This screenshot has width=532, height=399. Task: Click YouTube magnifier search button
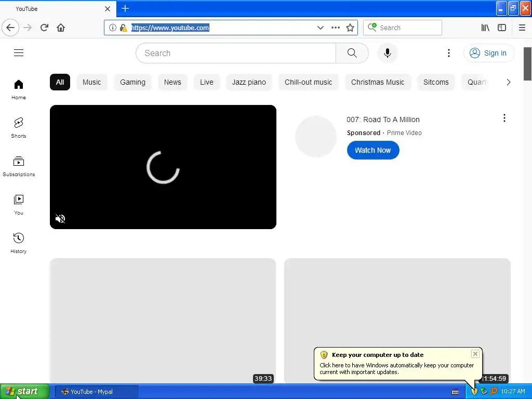tap(352, 53)
